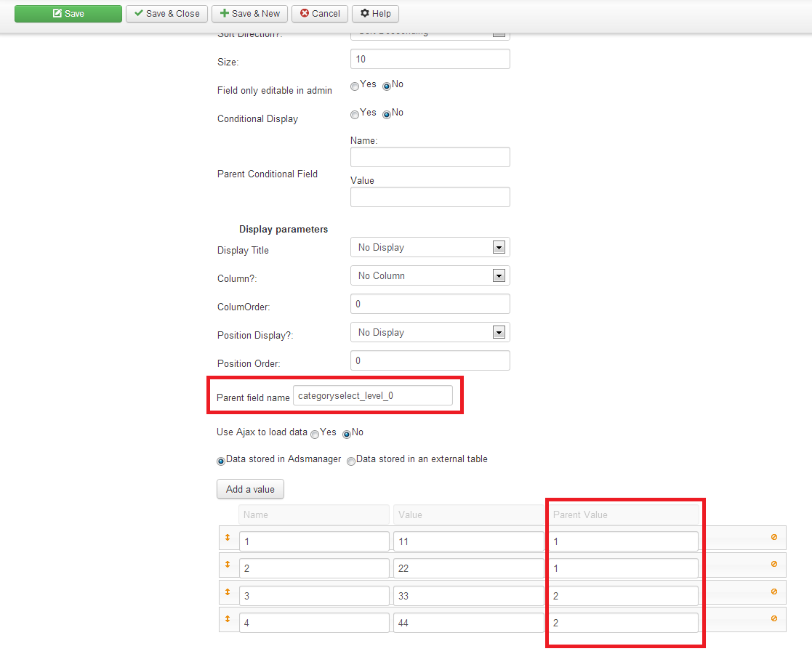Set Field only editable in admin to Yes
Screen dimensions: 812x654
pos(355,86)
